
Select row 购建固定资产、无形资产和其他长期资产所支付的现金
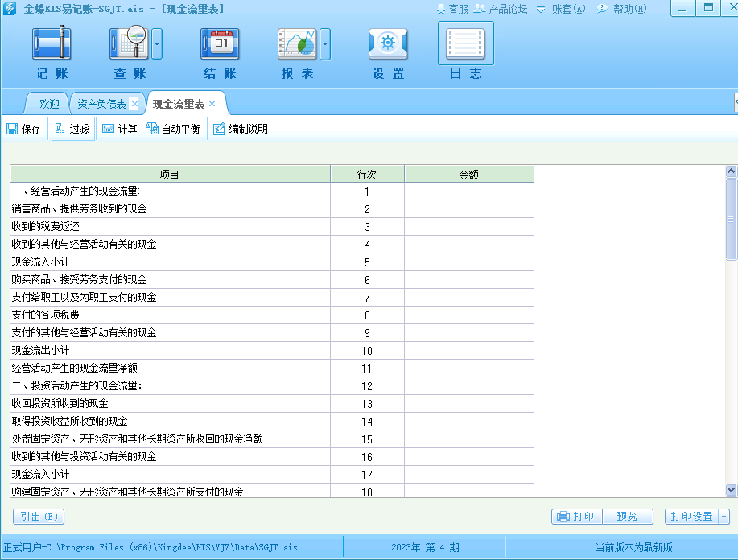pyautogui.click(x=272, y=491)
